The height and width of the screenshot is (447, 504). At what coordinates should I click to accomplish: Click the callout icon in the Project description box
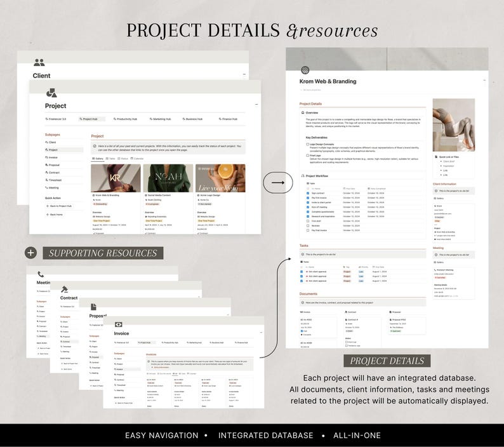(x=95, y=146)
